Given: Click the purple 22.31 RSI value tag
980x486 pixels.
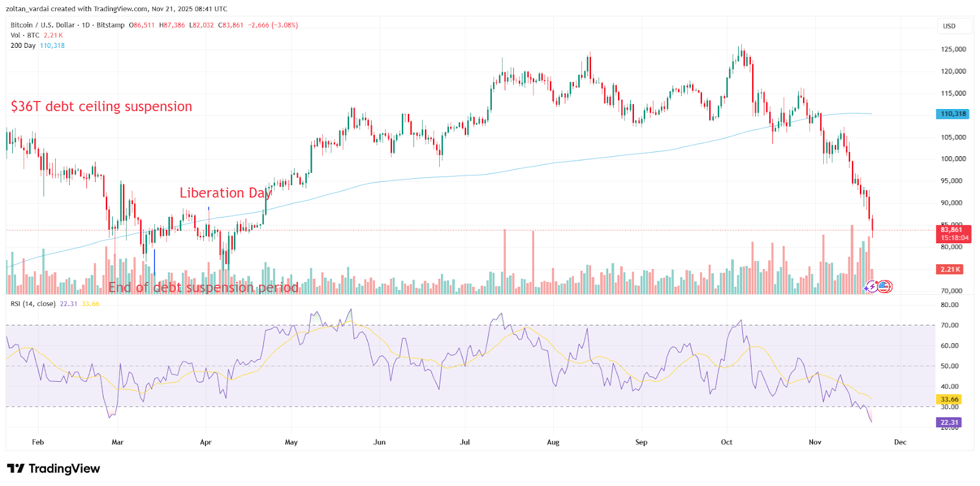Looking at the screenshot, I should click(949, 423).
